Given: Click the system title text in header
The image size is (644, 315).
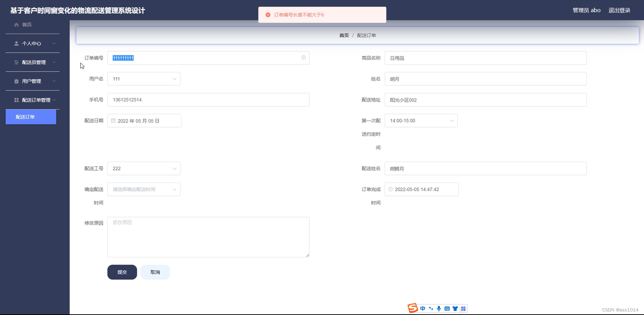Looking at the screenshot, I should [x=77, y=10].
